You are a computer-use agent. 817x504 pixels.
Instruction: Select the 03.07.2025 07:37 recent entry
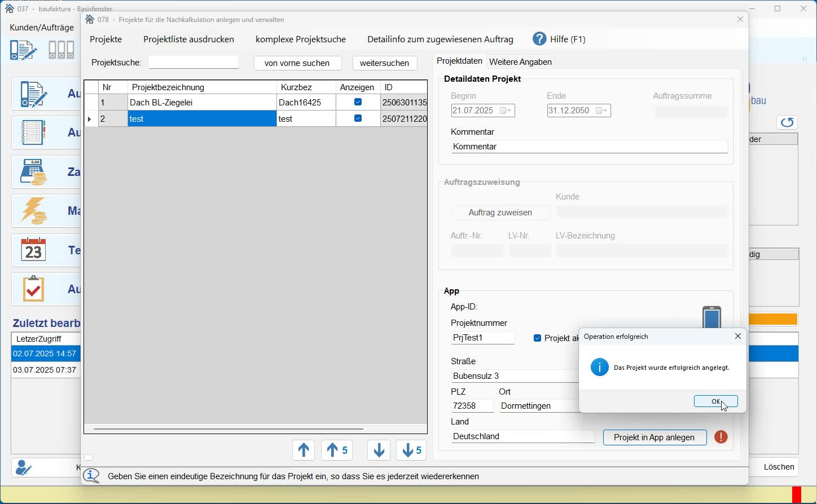pos(46,370)
